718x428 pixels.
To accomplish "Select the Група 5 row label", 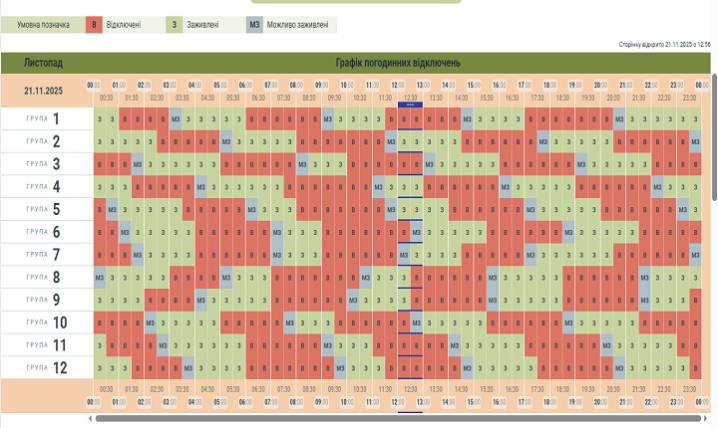I will 46,209.
